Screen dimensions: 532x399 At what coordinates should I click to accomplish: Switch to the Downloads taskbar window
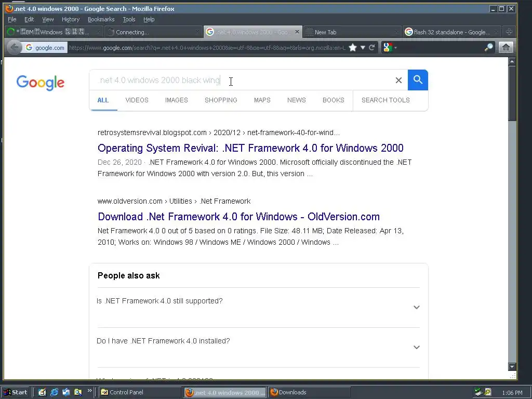[x=310, y=392]
